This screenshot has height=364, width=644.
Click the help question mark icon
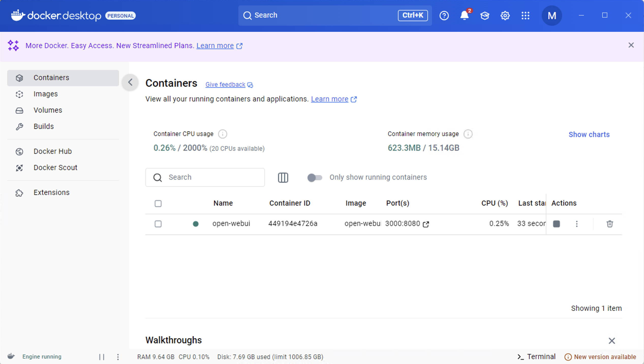pyautogui.click(x=444, y=16)
